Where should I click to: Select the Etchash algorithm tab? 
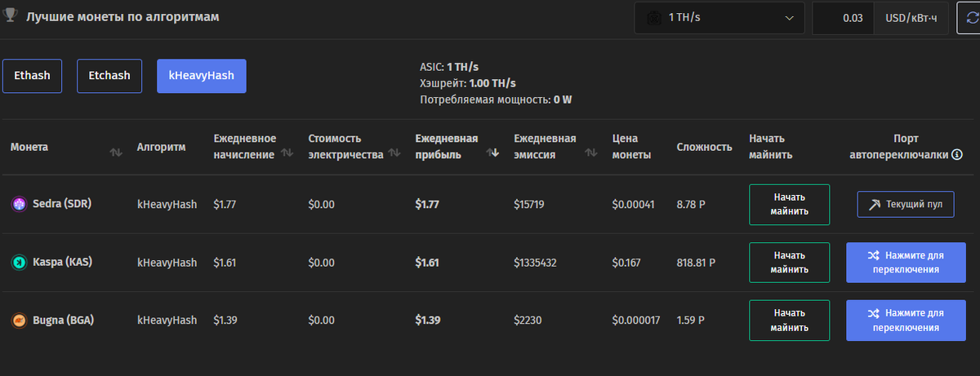pos(109,75)
